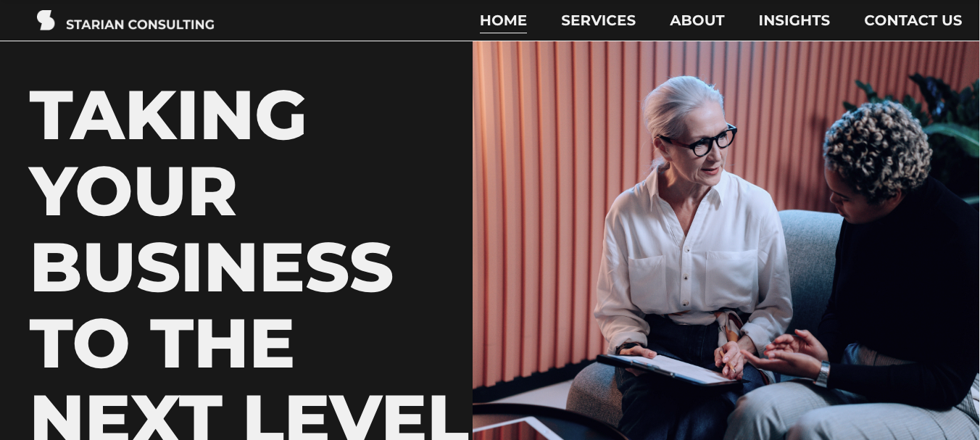Click the woman's white shirt in the photo
This screenshot has width=980, height=440.
pyautogui.click(x=692, y=254)
